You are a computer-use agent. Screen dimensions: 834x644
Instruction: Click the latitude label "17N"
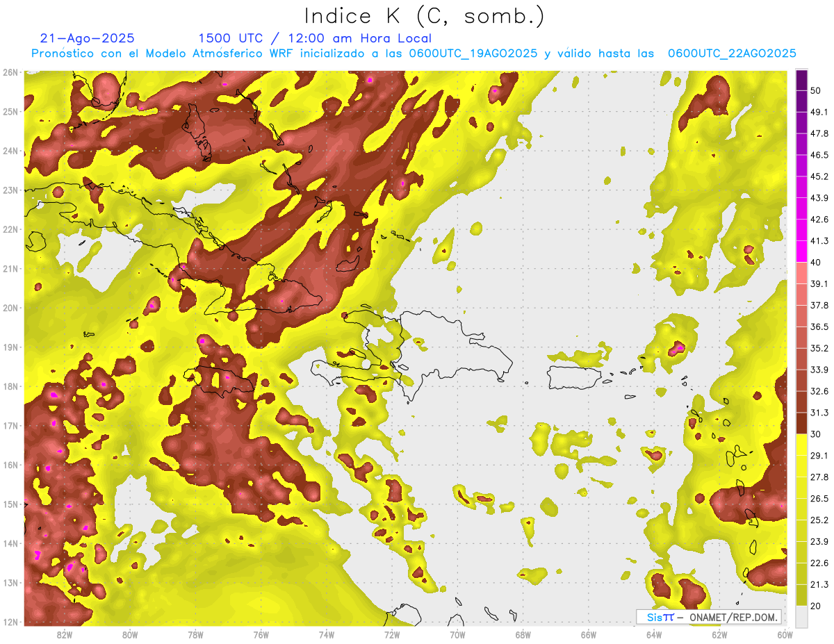coord(10,425)
